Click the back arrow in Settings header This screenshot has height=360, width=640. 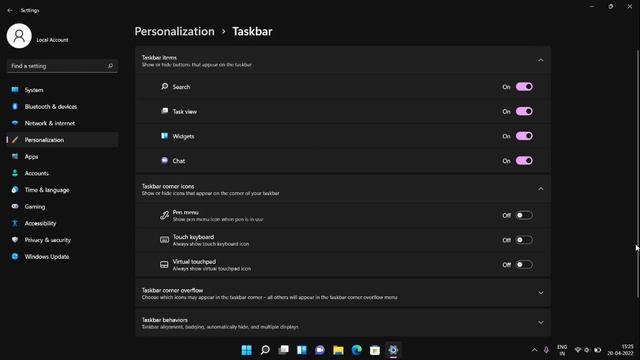[10, 10]
